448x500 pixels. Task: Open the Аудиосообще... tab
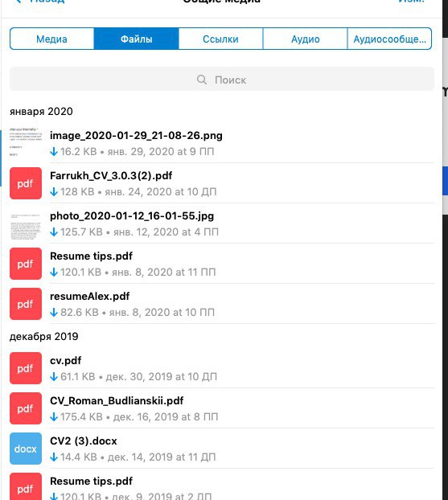coord(389,39)
